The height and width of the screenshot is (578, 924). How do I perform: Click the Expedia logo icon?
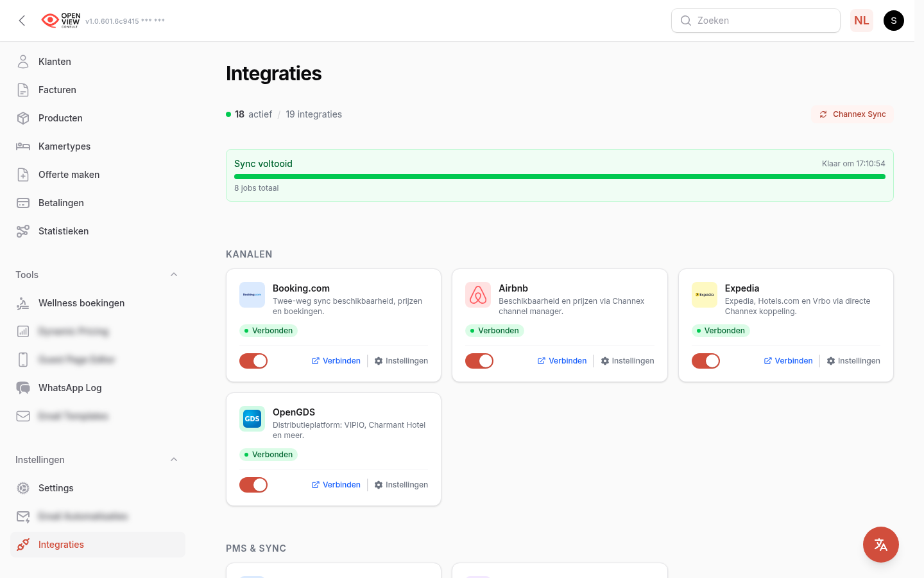[x=705, y=295]
